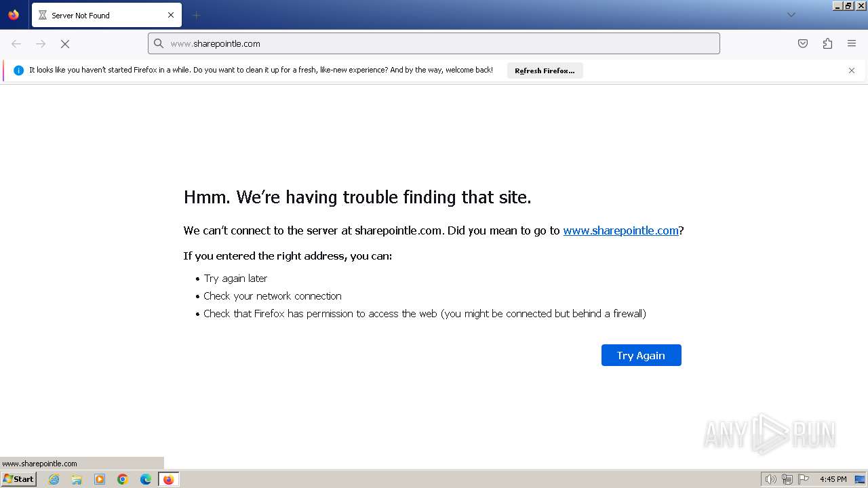The height and width of the screenshot is (488, 868).
Task: Open the volume speaker tray icon
Action: pos(770,479)
